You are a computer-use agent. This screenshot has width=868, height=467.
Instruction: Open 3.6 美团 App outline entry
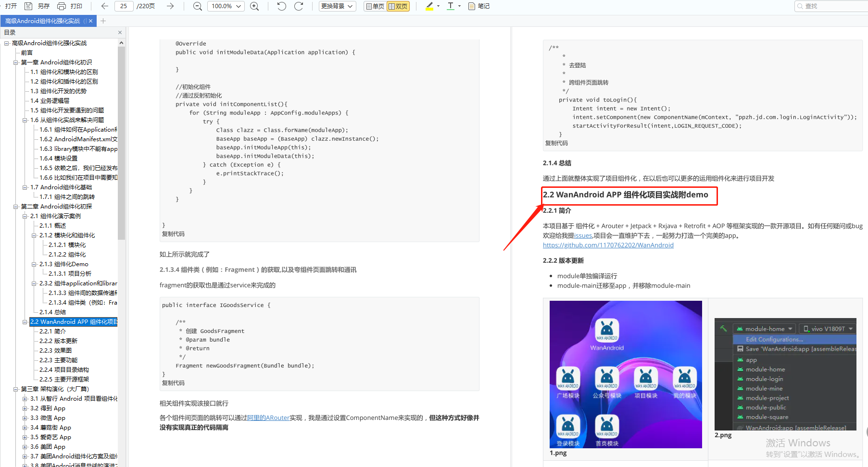click(48, 447)
